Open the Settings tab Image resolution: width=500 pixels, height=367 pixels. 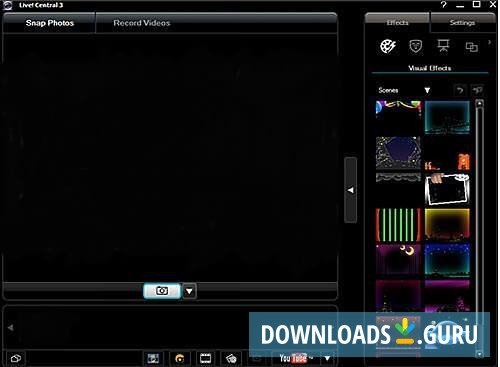point(462,23)
